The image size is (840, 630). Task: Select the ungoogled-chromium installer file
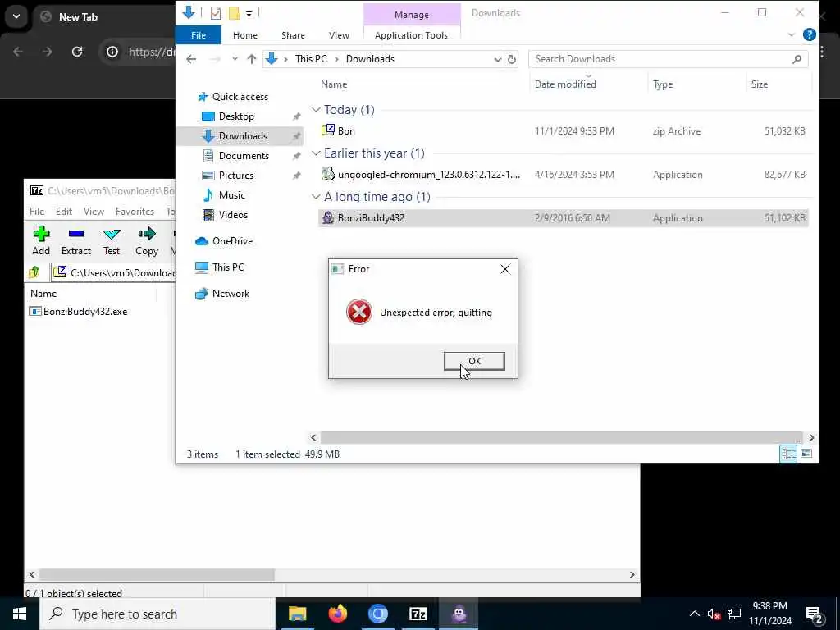563,174
